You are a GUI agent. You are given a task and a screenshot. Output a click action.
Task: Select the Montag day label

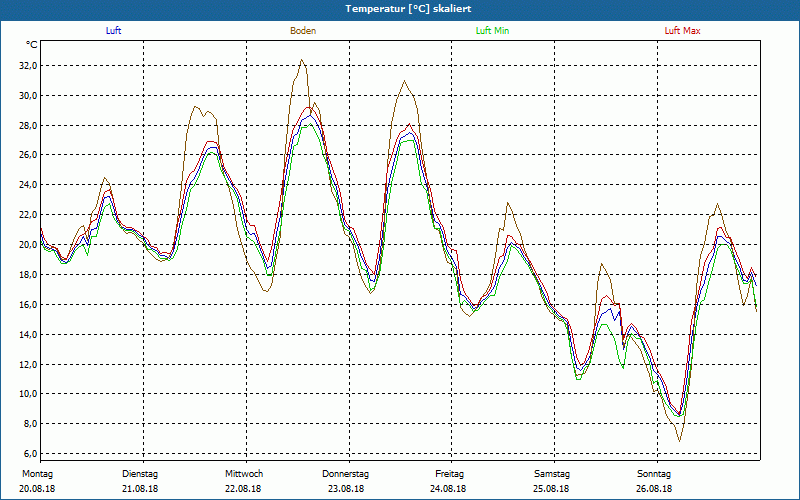37,474
